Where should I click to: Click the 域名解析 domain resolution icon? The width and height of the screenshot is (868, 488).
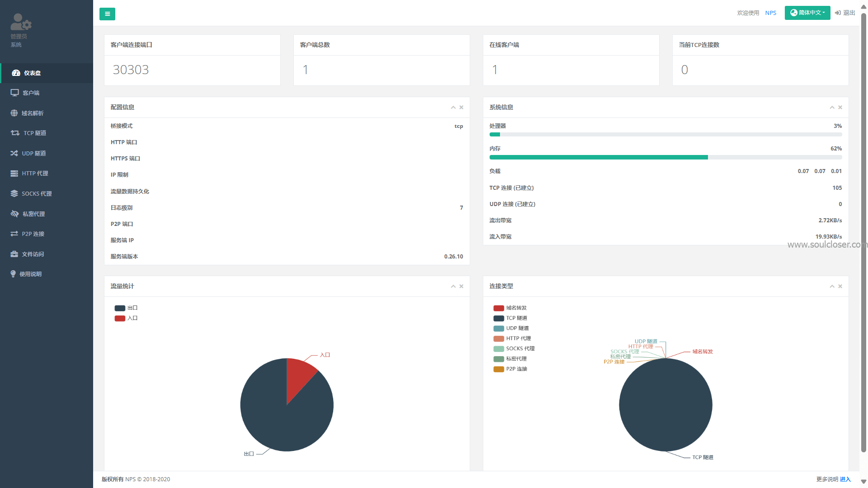(x=14, y=113)
